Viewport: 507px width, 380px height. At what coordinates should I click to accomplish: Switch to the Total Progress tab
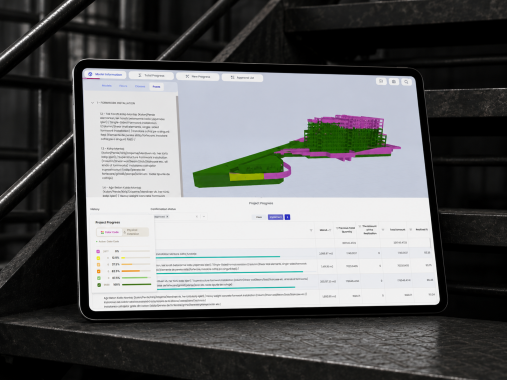[151, 75]
